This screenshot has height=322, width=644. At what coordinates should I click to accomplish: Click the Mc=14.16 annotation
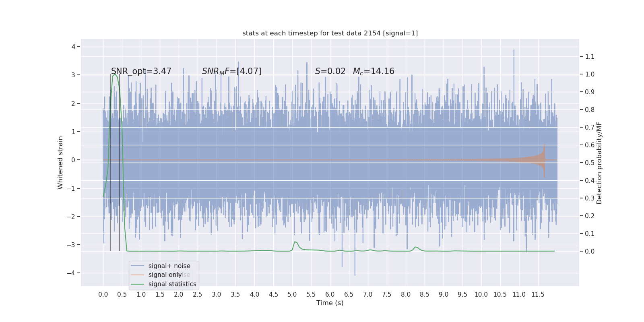(374, 71)
